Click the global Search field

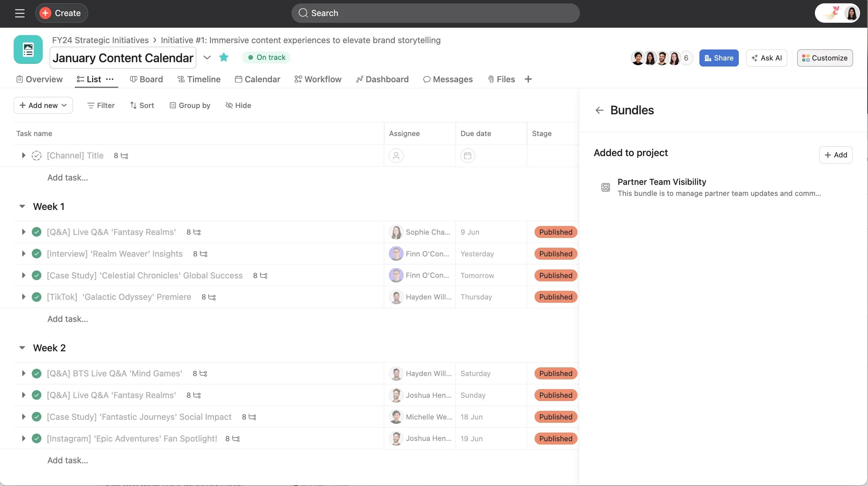point(435,13)
